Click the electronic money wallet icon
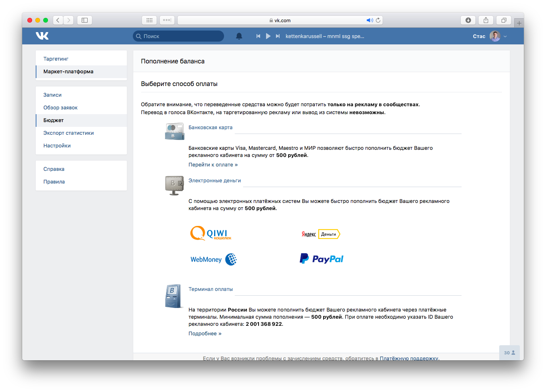Screen dimensions: 546x392 coord(174,185)
